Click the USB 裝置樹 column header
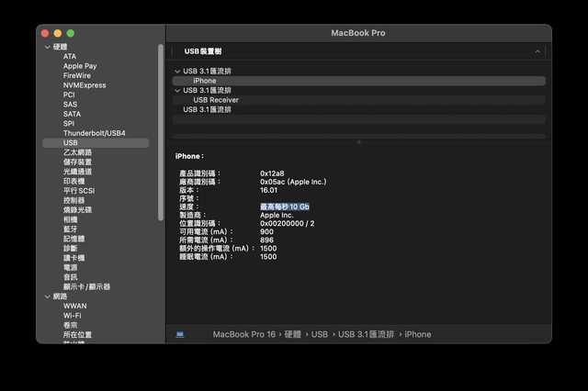Screen dimensions: 588x391 [x=204, y=51]
